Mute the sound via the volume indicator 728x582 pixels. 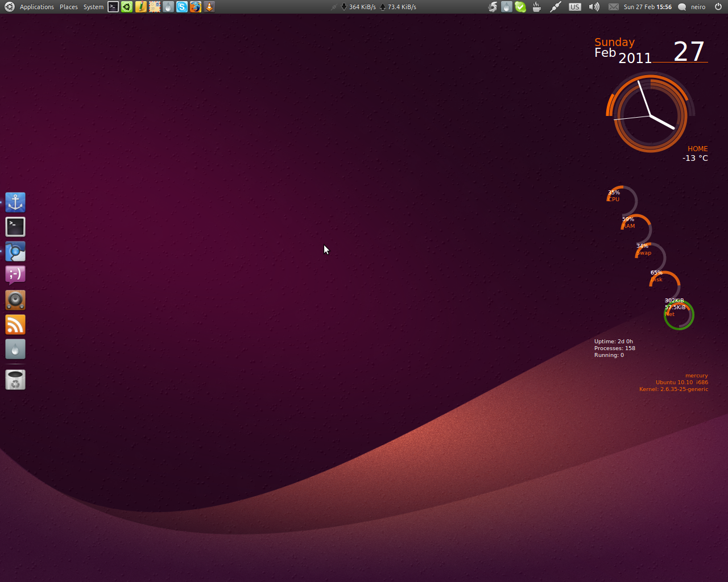tap(593, 7)
